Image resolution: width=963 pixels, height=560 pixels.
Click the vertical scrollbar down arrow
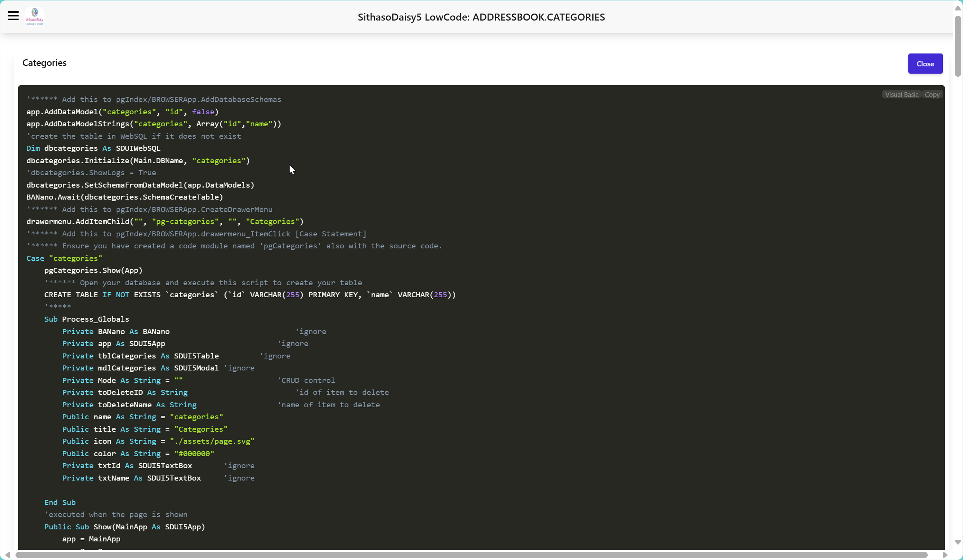click(x=958, y=542)
